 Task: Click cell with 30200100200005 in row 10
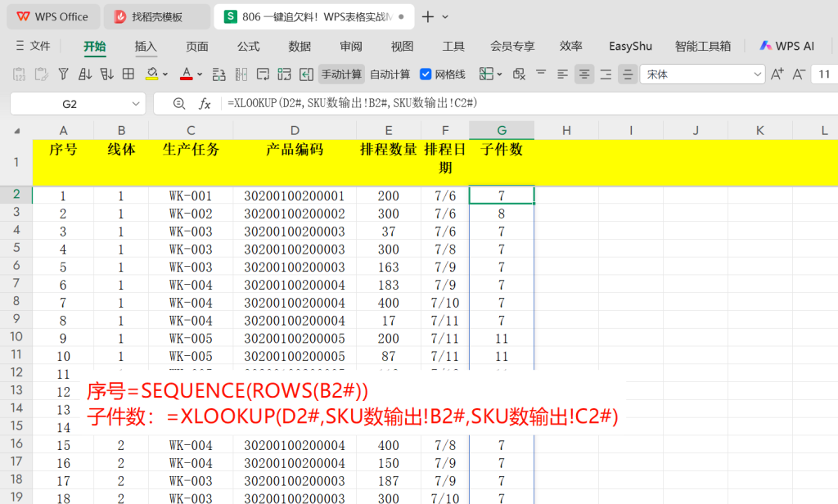295,338
